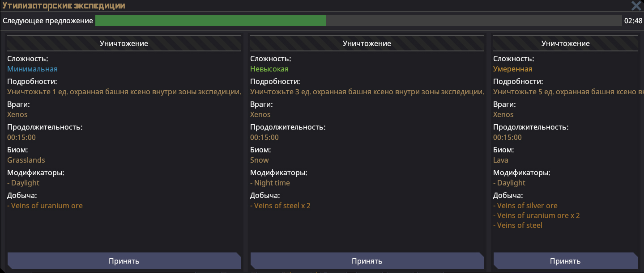Click the Lava biome text

pos(501,160)
